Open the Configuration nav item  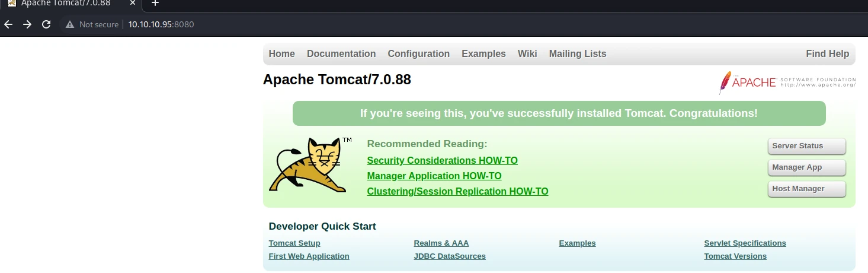tap(419, 53)
